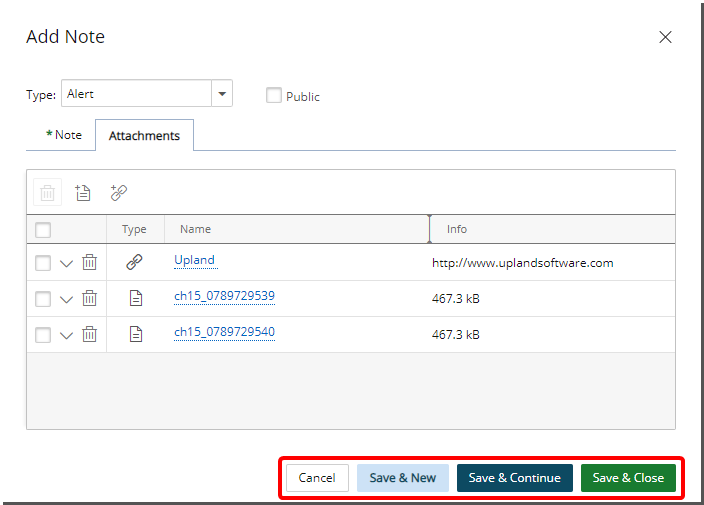Expand the Upland row chevron

coord(66,263)
